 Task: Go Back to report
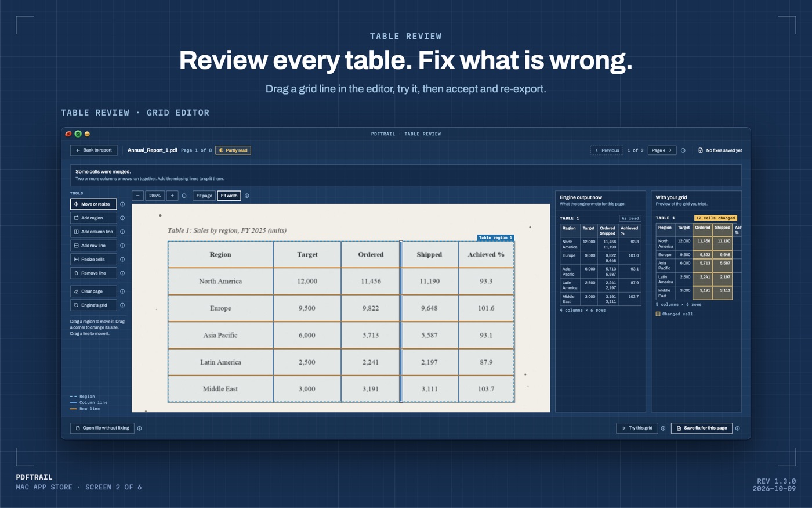[93, 150]
